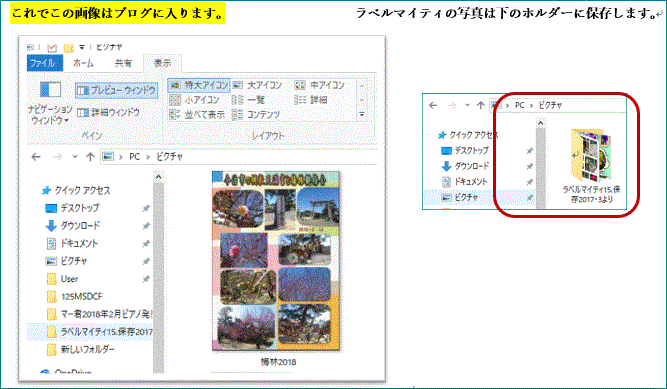
Task: Click the 梅林2018 file name label
Action: pyautogui.click(x=278, y=362)
